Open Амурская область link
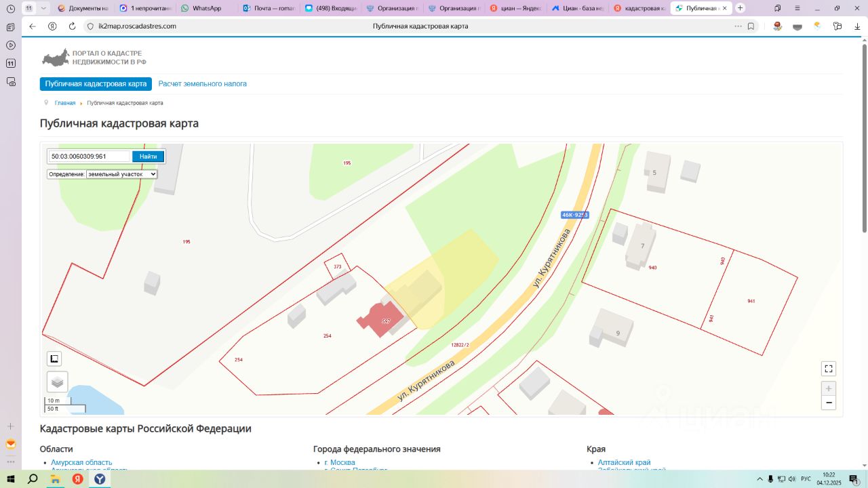The height and width of the screenshot is (488, 868). point(81,462)
